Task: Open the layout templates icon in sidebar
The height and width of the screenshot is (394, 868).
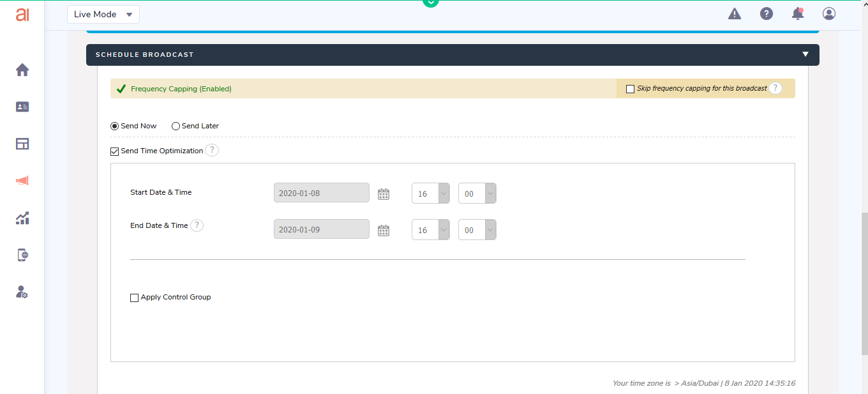Action: pos(22,144)
